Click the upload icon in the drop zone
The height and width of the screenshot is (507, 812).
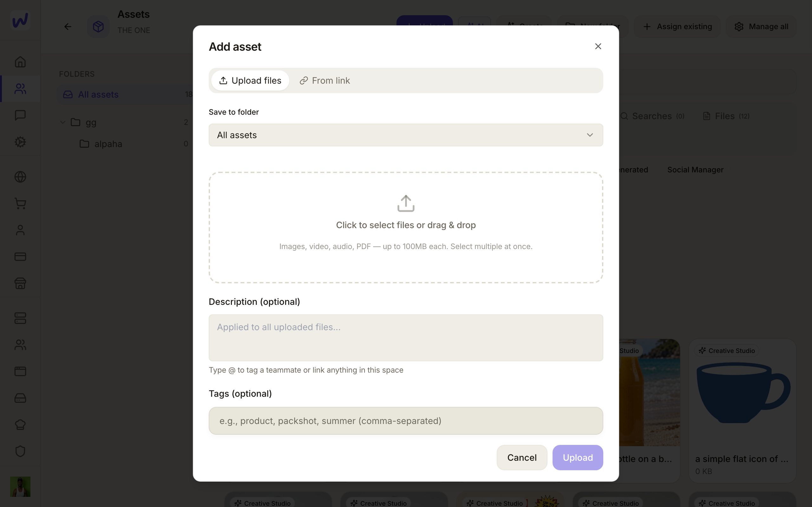[x=406, y=203]
